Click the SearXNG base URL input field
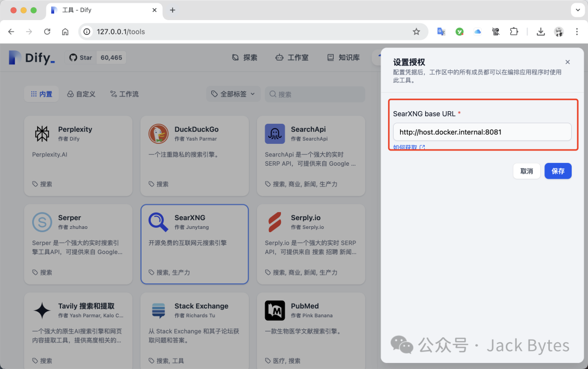The image size is (588, 369). (482, 132)
